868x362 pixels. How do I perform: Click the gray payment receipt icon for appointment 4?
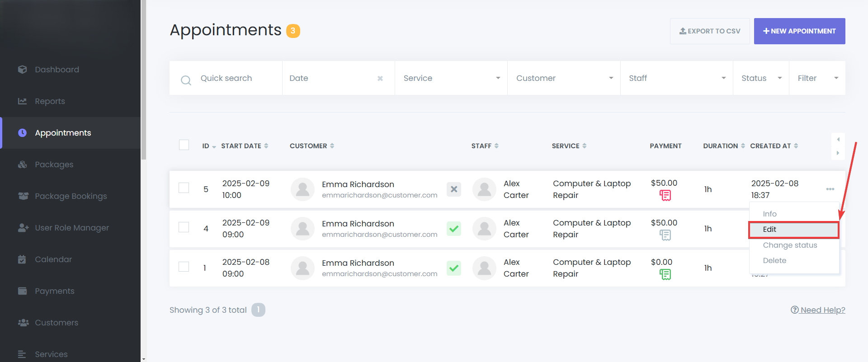pos(665,235)
